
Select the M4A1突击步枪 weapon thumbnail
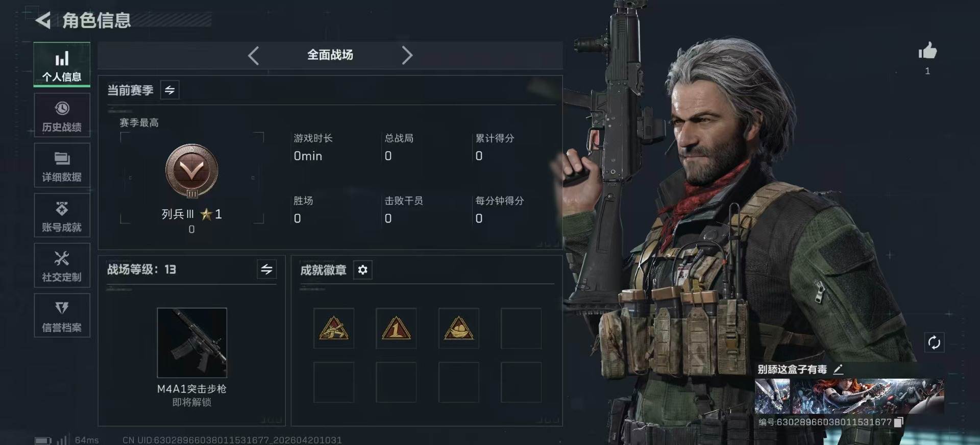coord(192,342)
